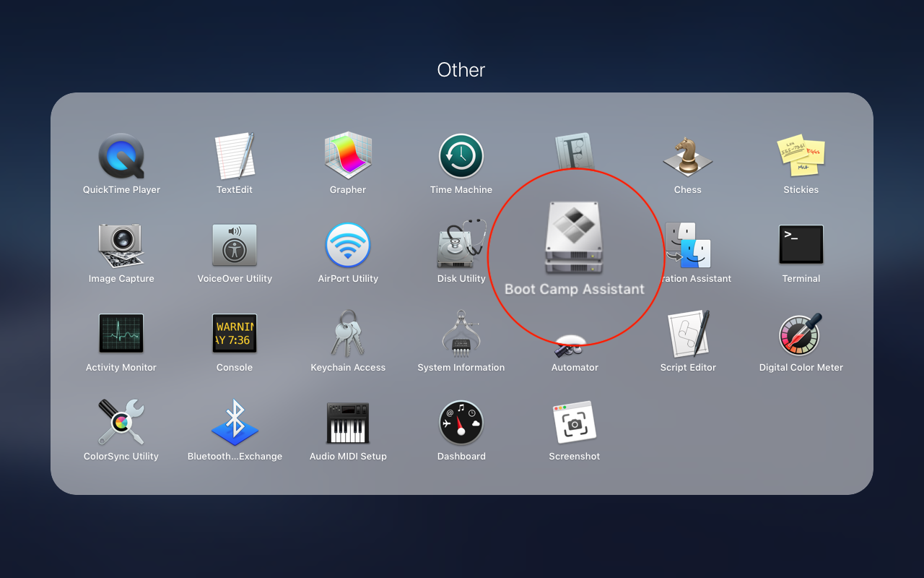Open the Chess game

[x=688, y=156]
